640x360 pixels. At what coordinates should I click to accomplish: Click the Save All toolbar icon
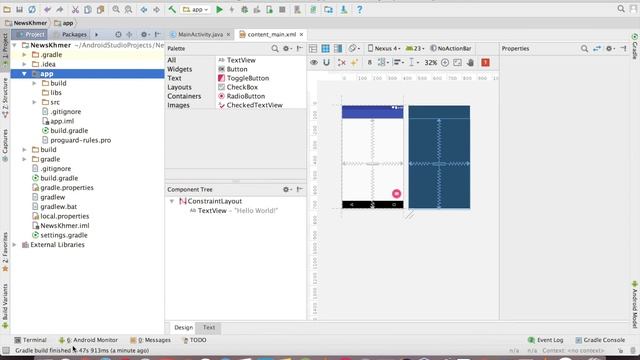click(x=19, y=9)
